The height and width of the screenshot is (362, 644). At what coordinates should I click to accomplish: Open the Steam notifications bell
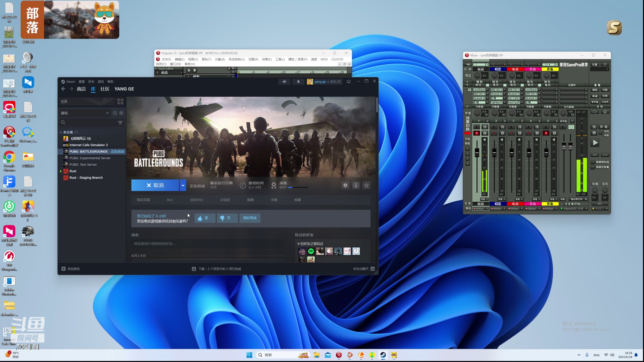298,82
